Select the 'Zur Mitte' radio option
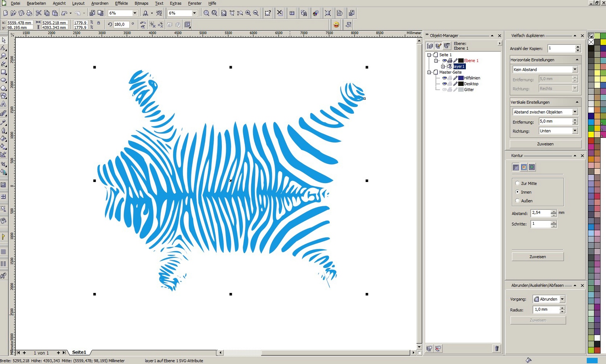 [518, 183]
